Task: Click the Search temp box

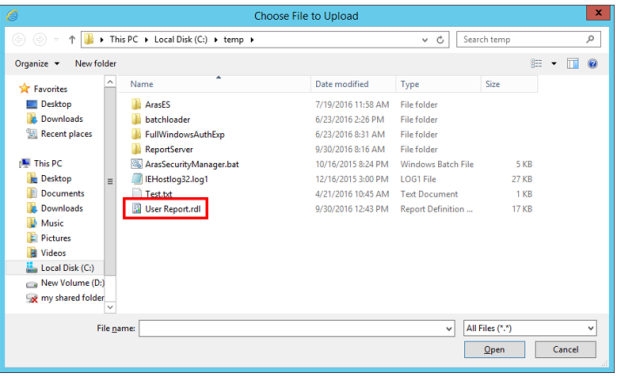Action: coord(528,39)
